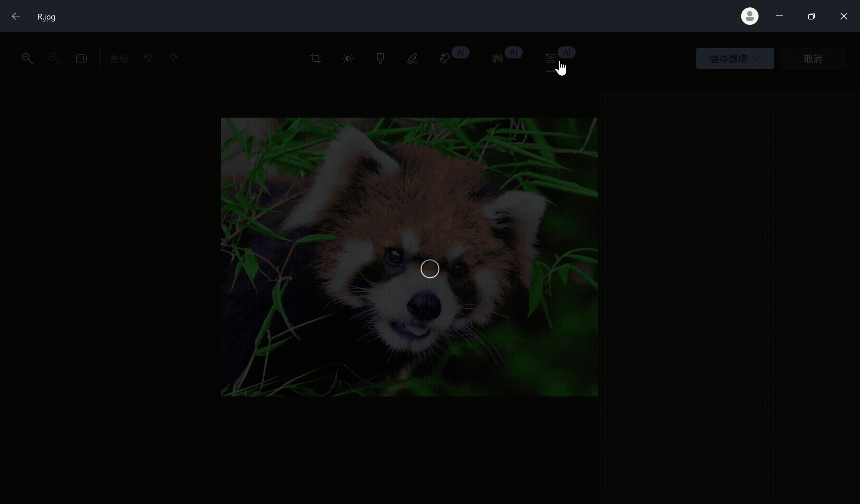860x504 pixels.
Task: Go back using the arrow icon
Action: tap(16, 16)
